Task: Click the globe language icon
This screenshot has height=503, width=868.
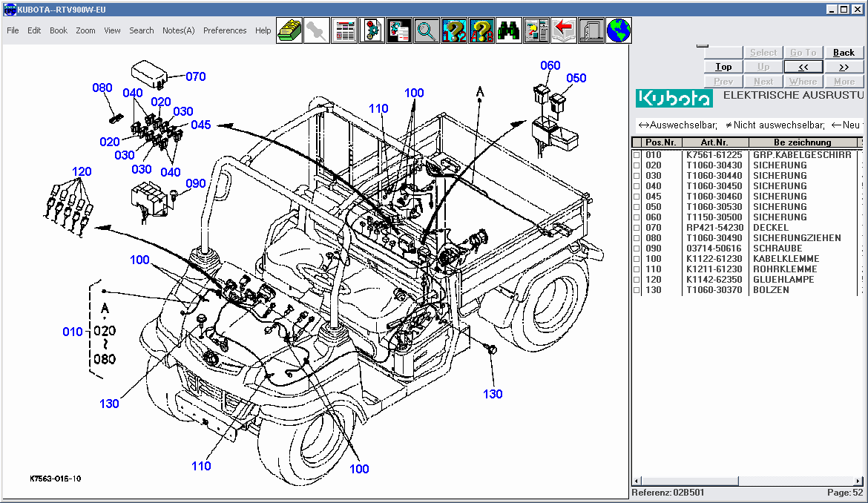Action: [617, 30]
